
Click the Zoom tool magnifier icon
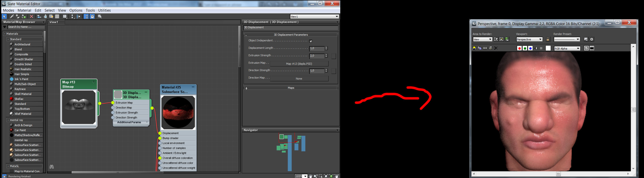(x=316, y=176)
